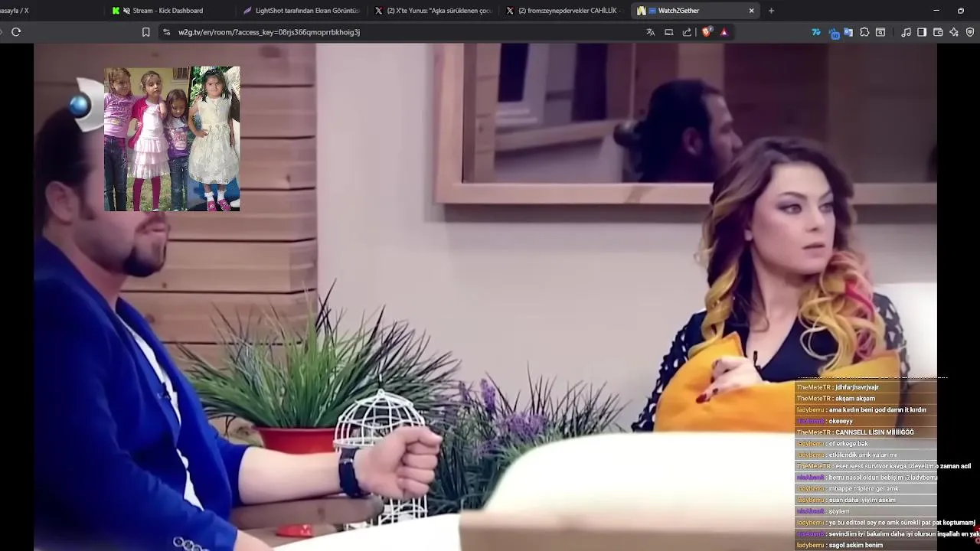The image size is (980, 551).
Task: Toggle the browser sidebar panel
Action: 922,32
